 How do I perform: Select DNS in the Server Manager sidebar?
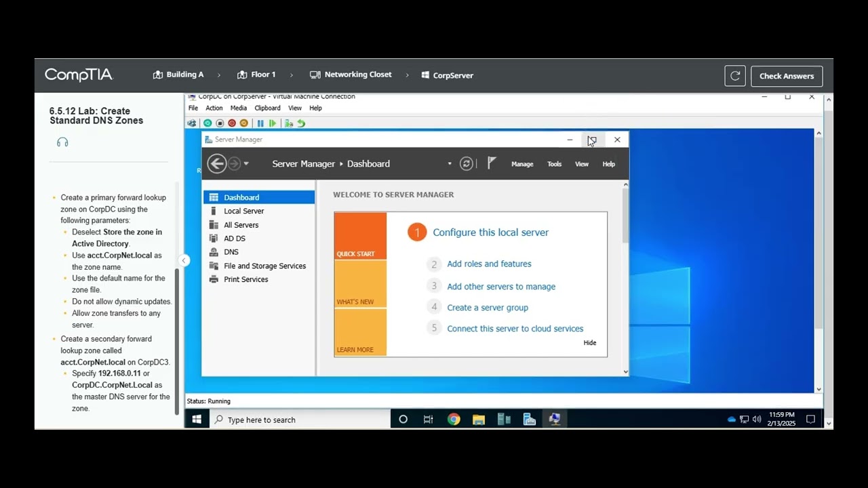258,252
